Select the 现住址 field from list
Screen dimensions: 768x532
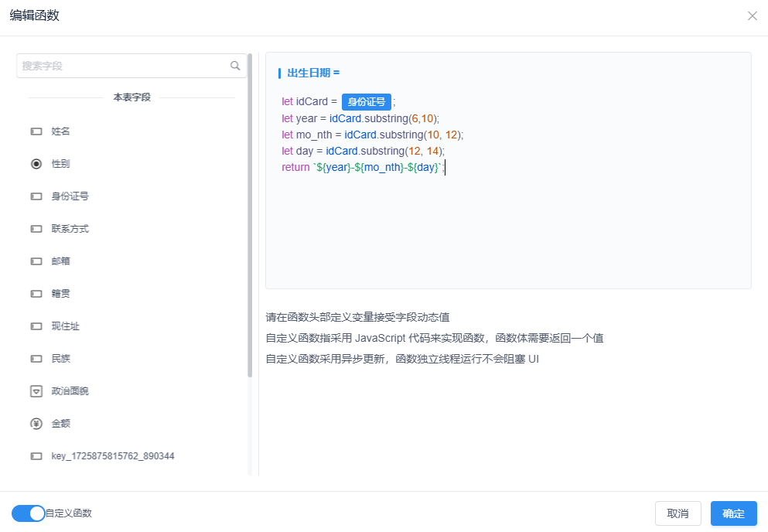65,326
